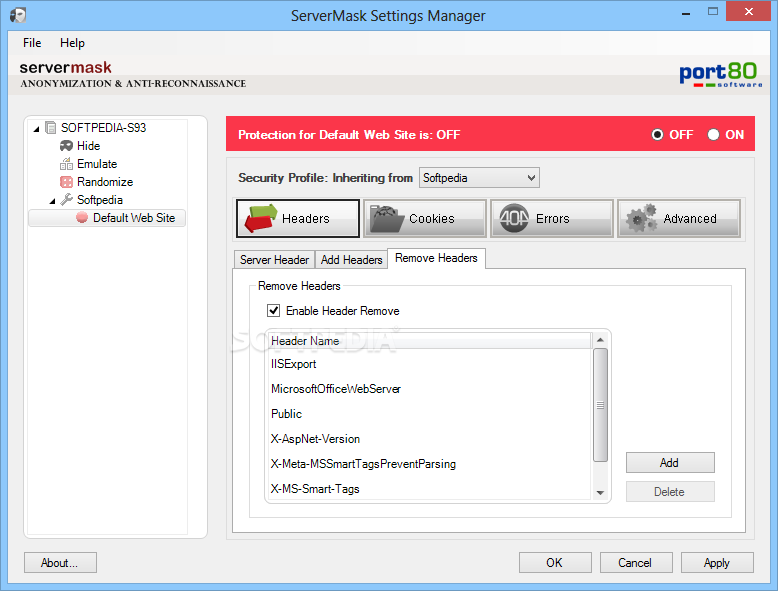The image size is (778, 591).
Task: Click the Delete header button
Action: [670, 492]
